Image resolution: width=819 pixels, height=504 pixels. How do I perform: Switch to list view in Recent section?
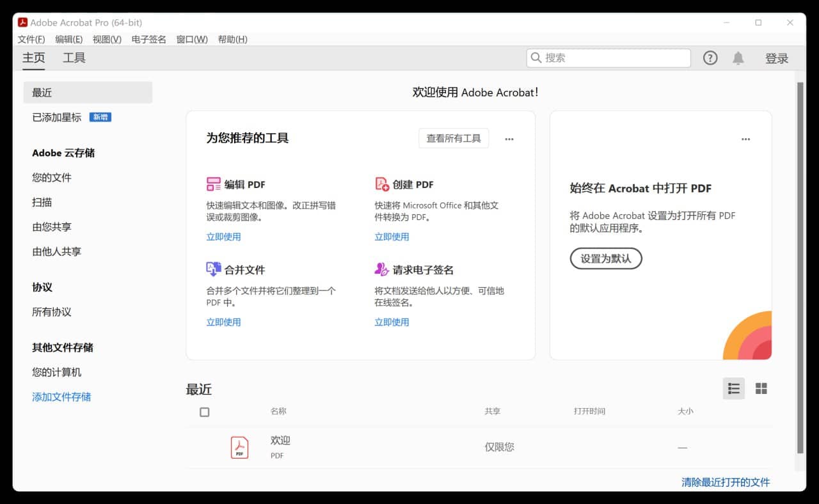[734, 388]
